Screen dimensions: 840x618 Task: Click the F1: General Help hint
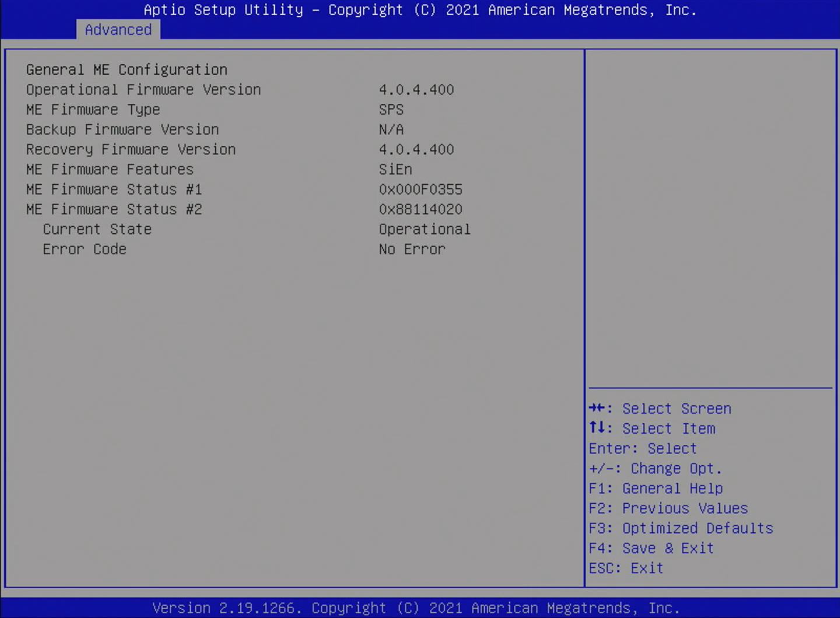click(656, 488)
